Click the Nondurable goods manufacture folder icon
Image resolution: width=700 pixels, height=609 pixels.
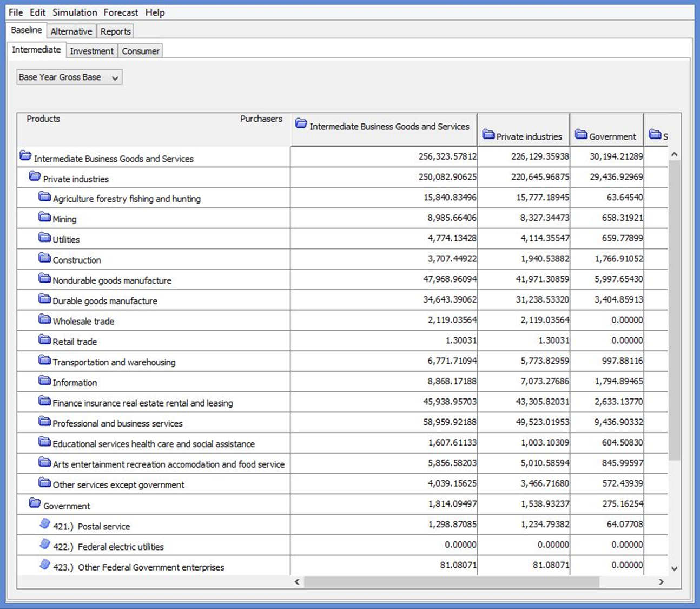[44, 278]
